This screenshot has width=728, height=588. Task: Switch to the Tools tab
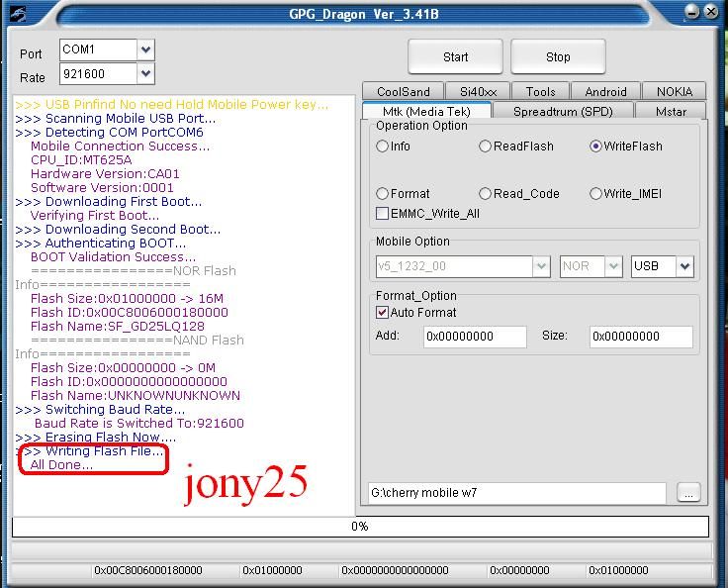[540, 92]
